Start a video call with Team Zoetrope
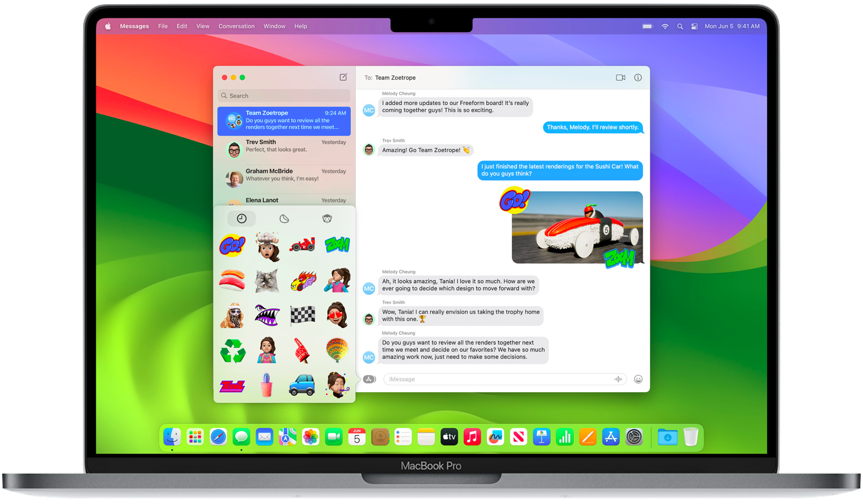Image resolution: width=863 pixels, height=504 pixels. pyautogui.click(x=620, y=78)
